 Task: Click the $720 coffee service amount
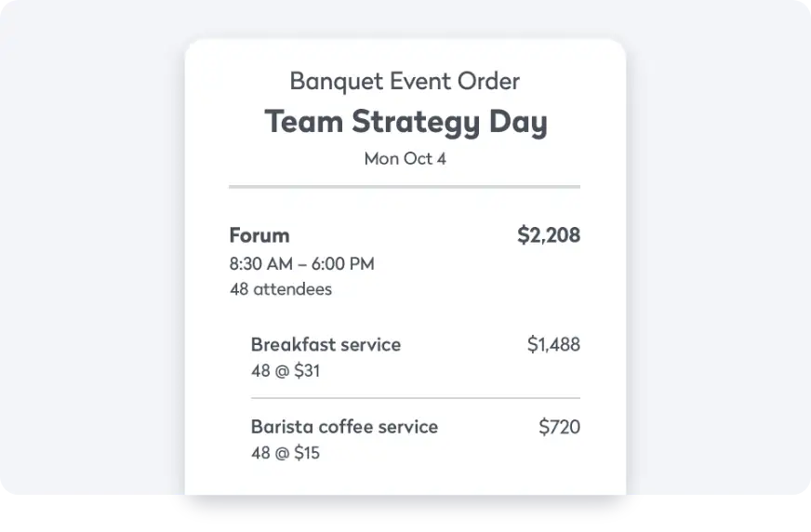pos(559,427)
